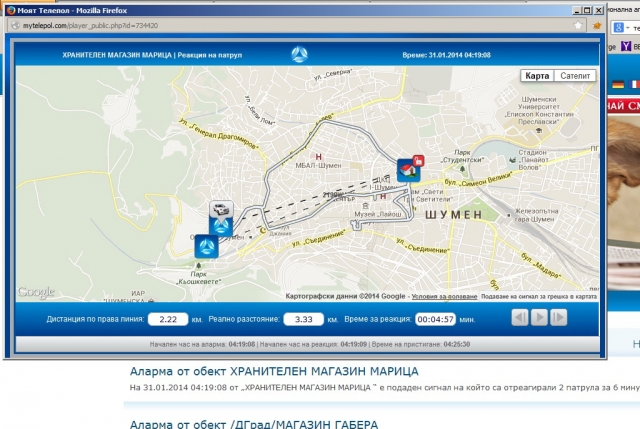Click the patrol car marker on map
This screenshot has height=429, width=640.
(221, 211)
